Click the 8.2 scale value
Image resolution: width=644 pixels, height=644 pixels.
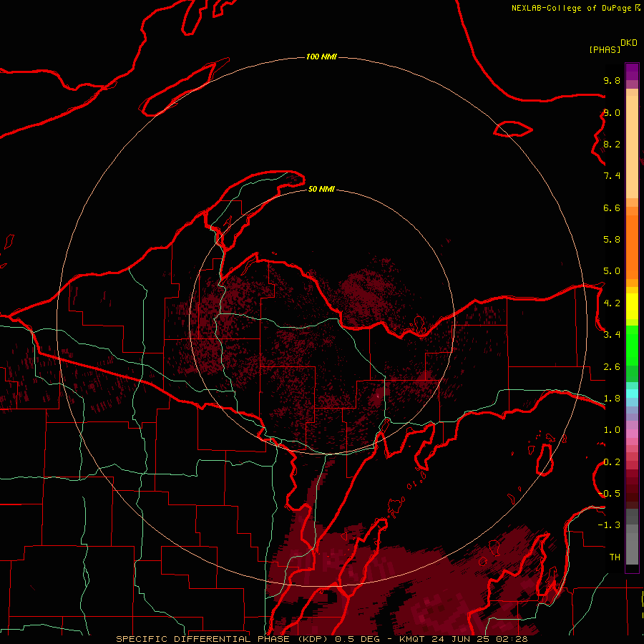(x=612, y=144)
